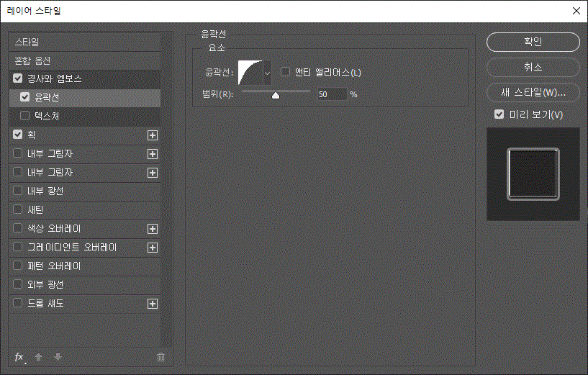Click the 새 스타일(W)... button

tap(533, 92)
